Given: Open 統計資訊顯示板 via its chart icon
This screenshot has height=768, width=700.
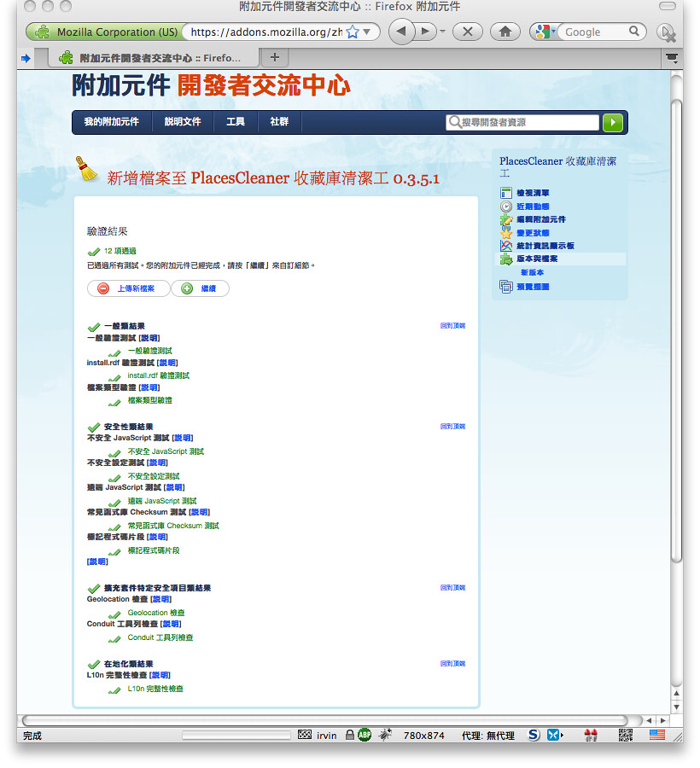Looking at the screenshot, I should coord(506,246).
